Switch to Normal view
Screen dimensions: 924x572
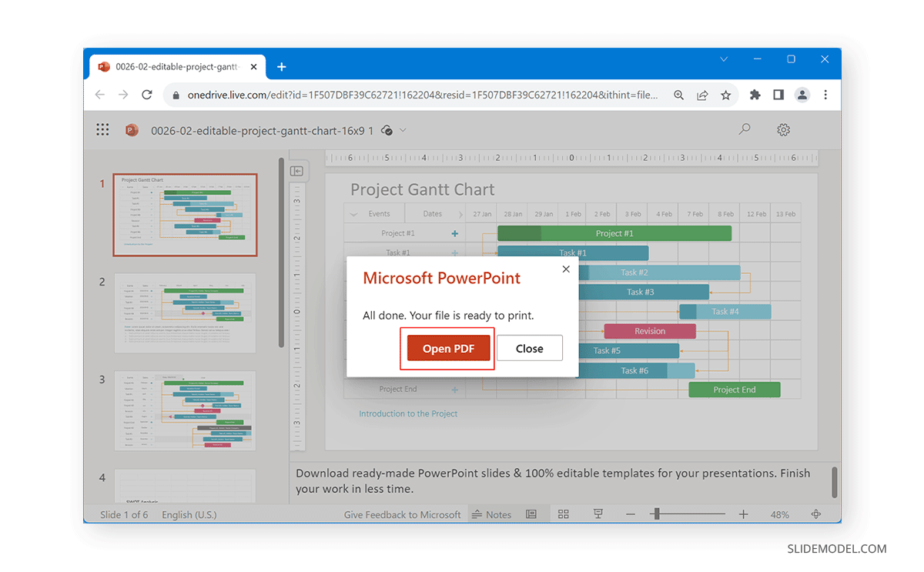coord(531,514)
